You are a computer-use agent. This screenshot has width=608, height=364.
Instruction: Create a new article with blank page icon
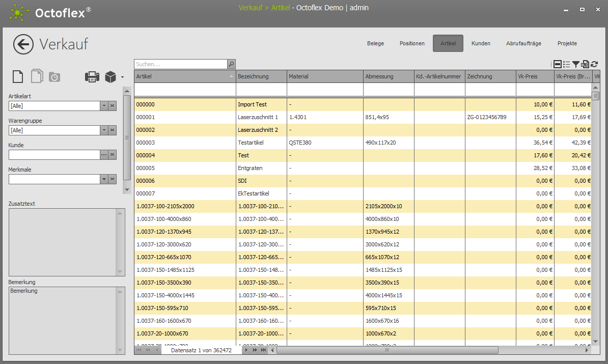(x=18, y=76)
